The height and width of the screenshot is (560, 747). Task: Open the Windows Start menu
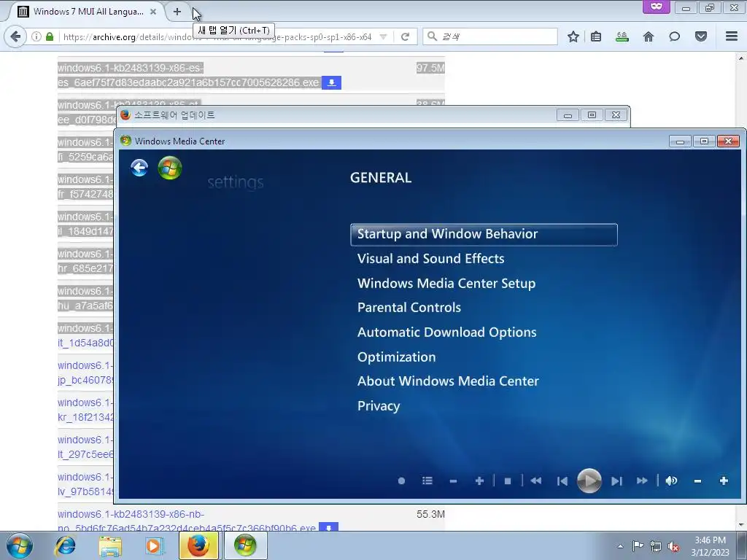20,545
